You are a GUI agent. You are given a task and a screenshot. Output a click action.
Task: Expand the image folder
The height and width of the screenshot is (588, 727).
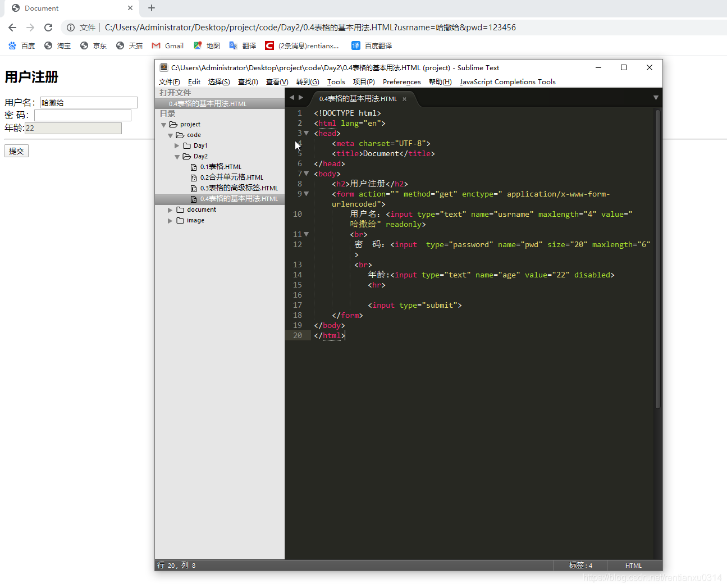(170, 221)
